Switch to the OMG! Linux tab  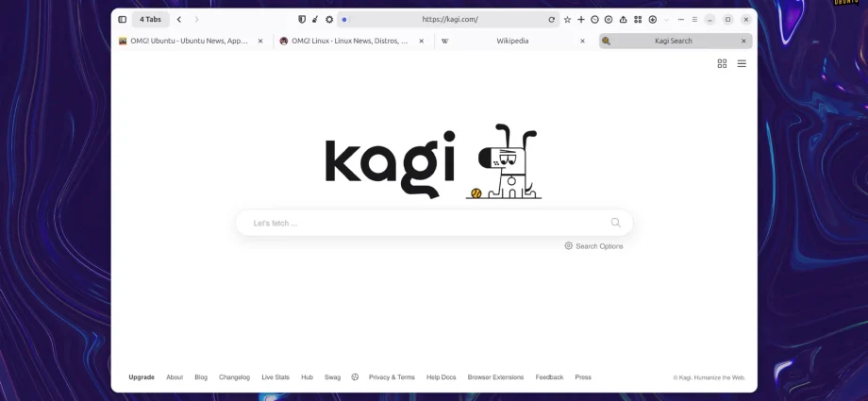(x=352, y=41)
